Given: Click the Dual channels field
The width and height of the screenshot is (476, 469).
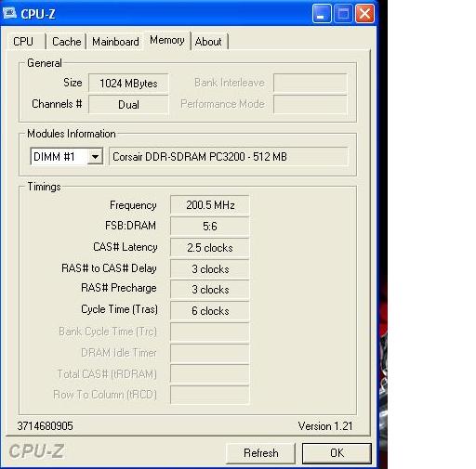Looking at the screenshot, I should [x=128, y=104].
